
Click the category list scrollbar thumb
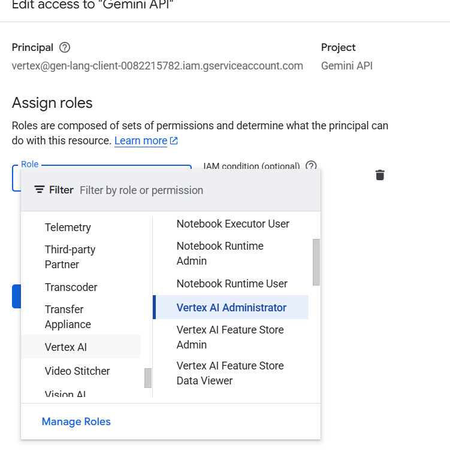click(148, 378)
